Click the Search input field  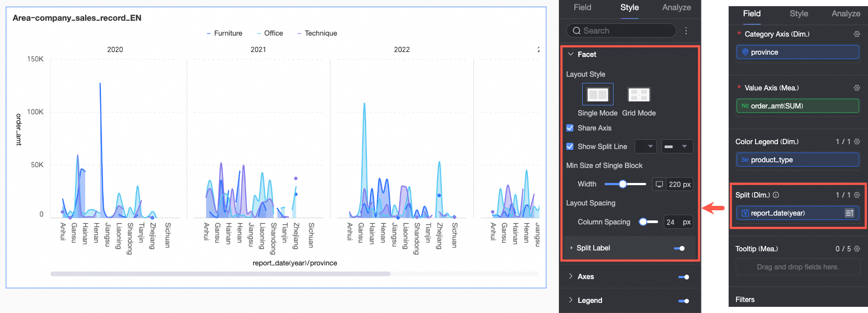coord(621,30)
